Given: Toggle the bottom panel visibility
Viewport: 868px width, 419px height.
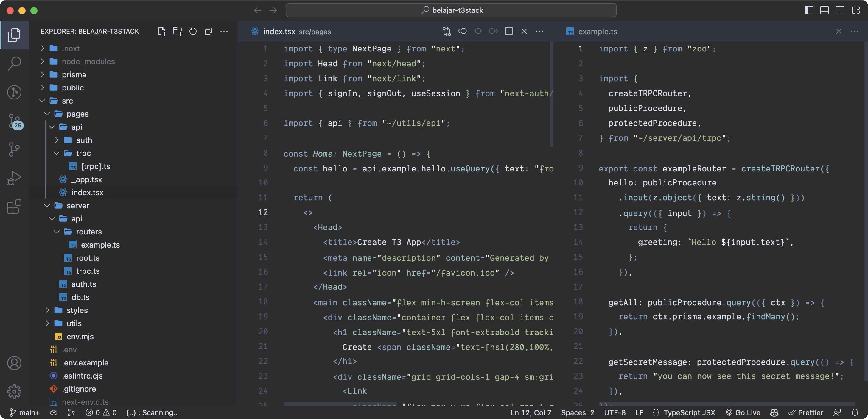Looking at the screenshot, I should [824, 10].
